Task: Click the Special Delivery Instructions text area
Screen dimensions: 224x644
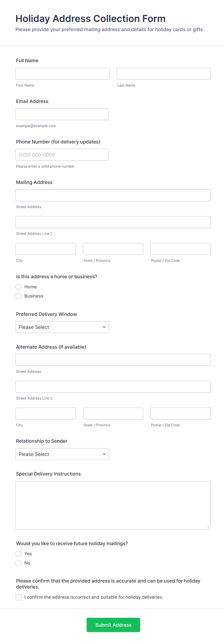Action: 113,505
